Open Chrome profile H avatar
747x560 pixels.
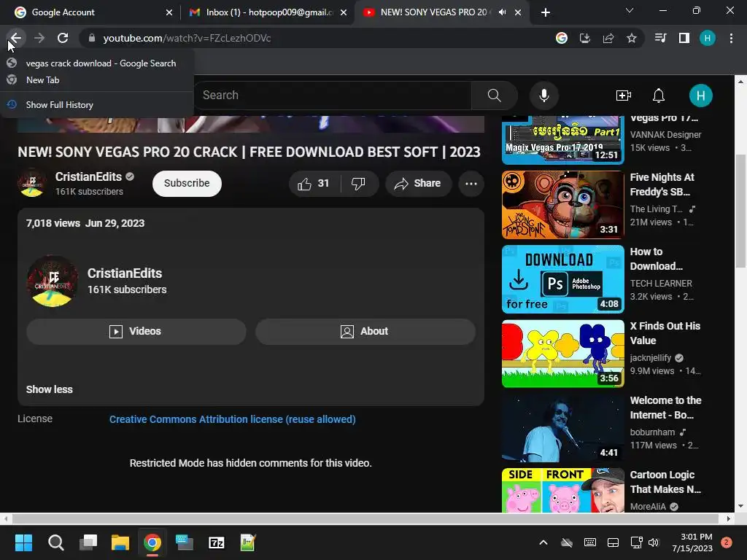coord(708,38)
